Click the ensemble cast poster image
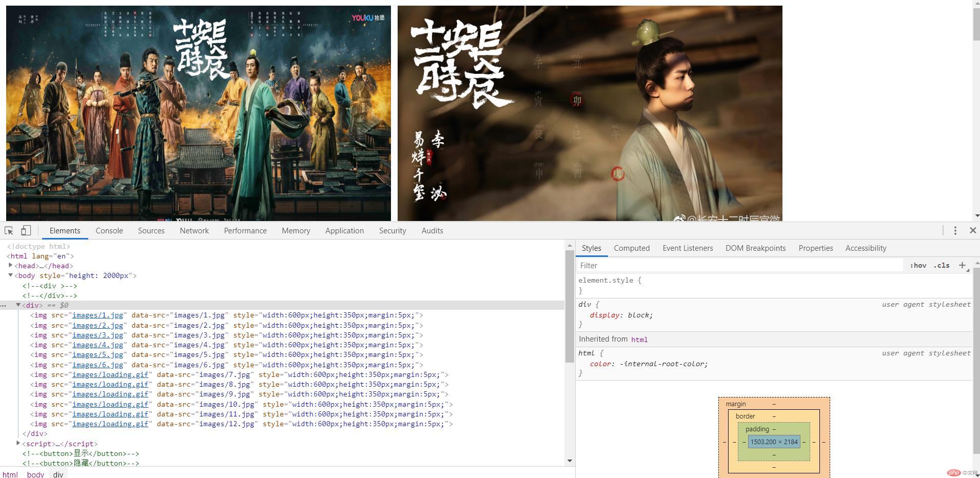The image size is (980, 478). [x=199, y=113]
